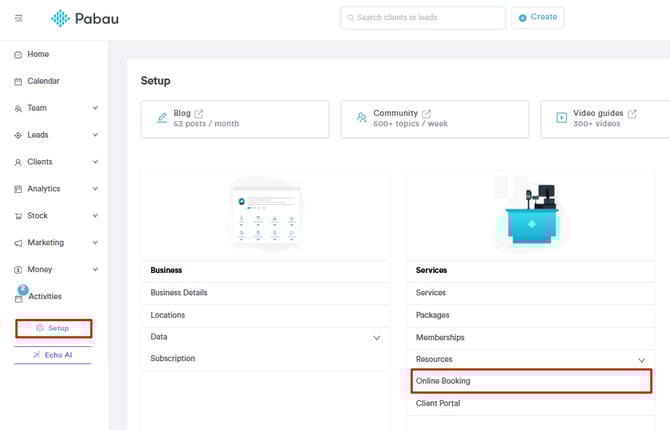Expand the Team sidebar menu chevron

click(95, 108)
